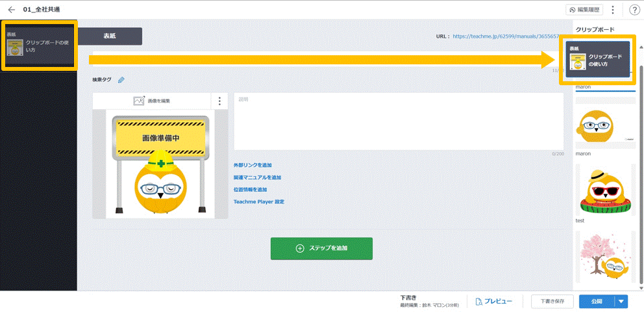Open the top-right three-dot menu
Screen dimensions: 644x312
coord(613,10)
